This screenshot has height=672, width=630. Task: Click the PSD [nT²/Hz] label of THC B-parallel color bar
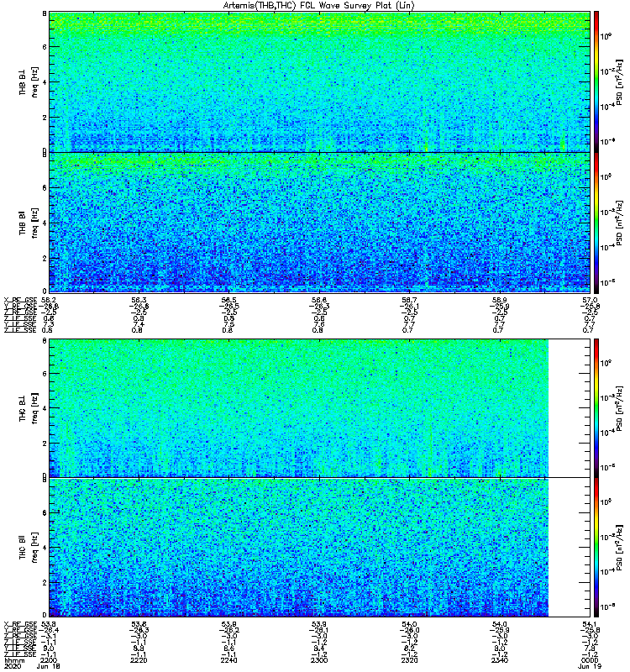(619, 548)
